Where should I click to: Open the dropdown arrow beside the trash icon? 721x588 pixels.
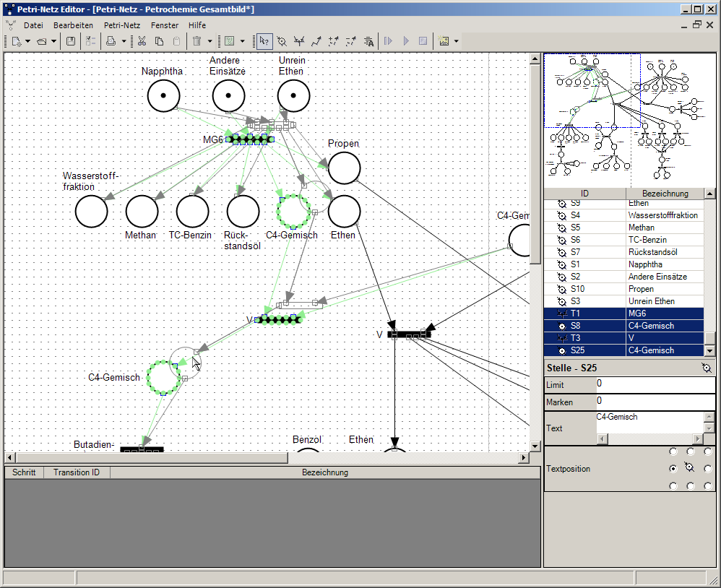(210, 41)
